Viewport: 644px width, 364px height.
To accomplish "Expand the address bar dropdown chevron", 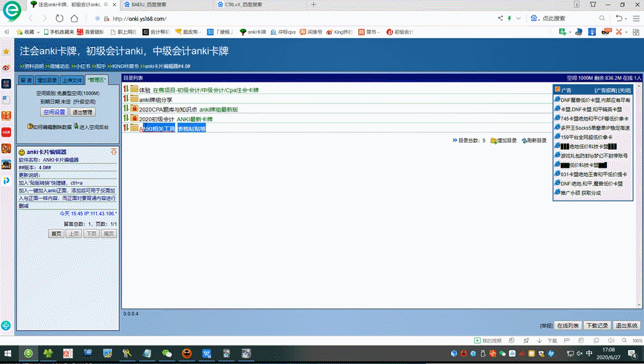I will 518,18.
